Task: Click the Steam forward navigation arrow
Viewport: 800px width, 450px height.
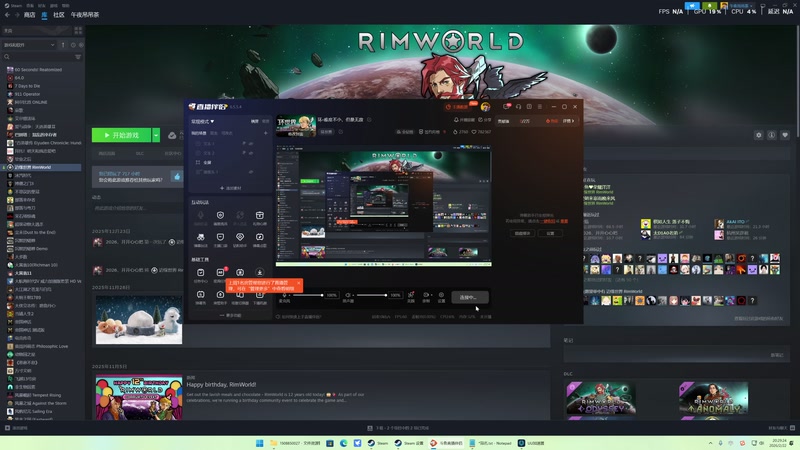Action: click(x=17, y=15)
